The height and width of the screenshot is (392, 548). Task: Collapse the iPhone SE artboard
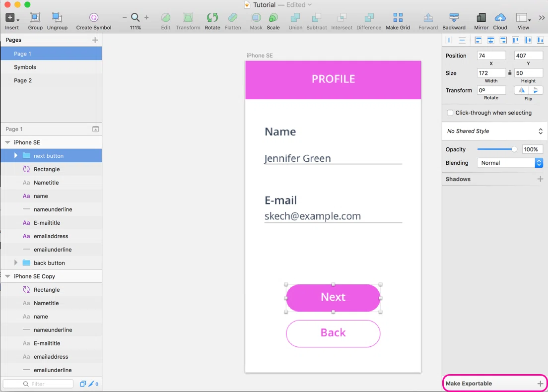7,142
